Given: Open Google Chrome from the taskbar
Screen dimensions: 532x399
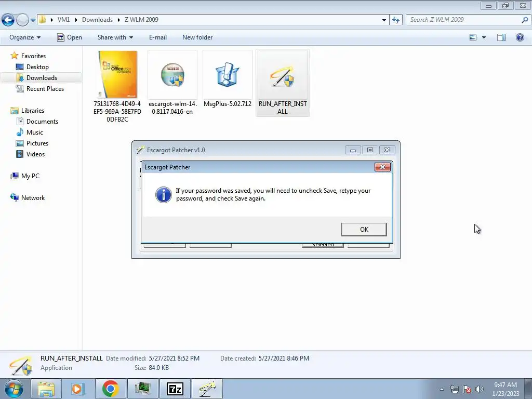Looking at the screenshot, I should tap(110, 389).
